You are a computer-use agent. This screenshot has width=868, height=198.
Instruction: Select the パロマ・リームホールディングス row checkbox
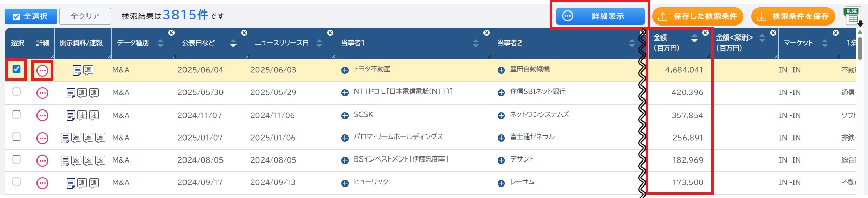[16, 137]
